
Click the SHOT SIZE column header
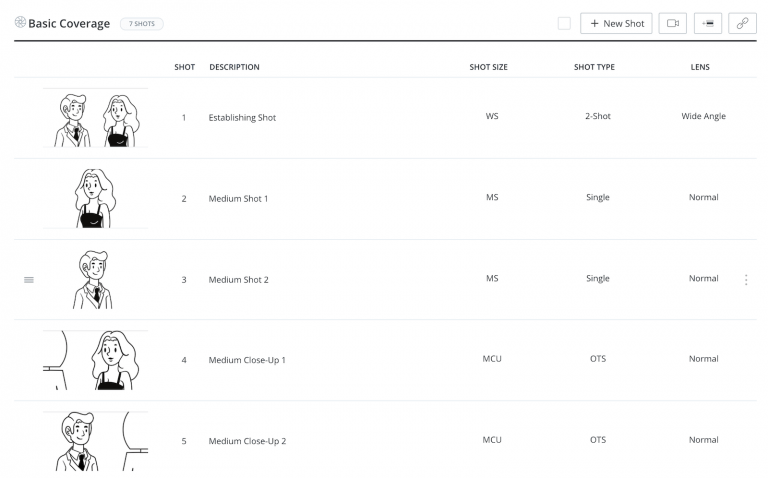(488, 67)
